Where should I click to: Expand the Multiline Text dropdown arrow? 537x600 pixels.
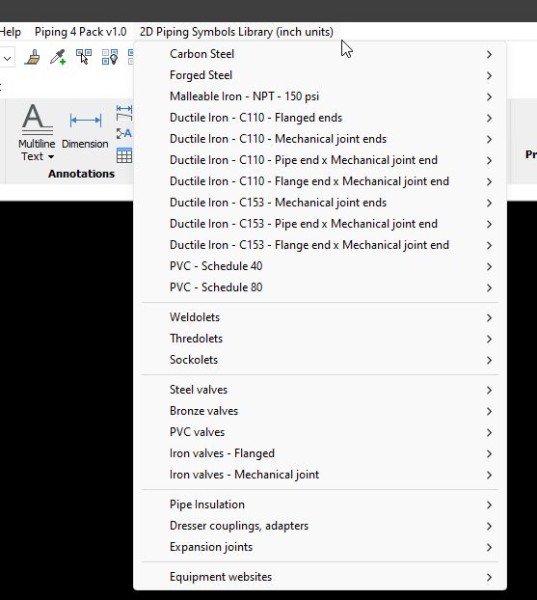pos(51,157)
